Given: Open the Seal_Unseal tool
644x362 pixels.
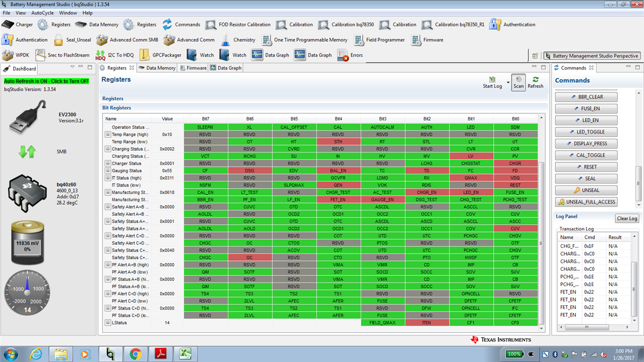Looking at the screenshot, I should (x=72, y=40).
